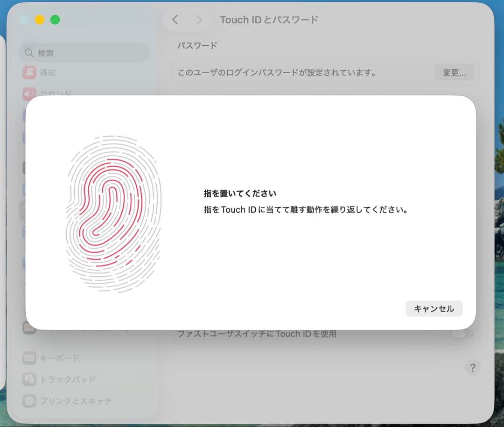Click the trackpad icon in the sidebar
The image size is (504, 427).
[29, 379]
